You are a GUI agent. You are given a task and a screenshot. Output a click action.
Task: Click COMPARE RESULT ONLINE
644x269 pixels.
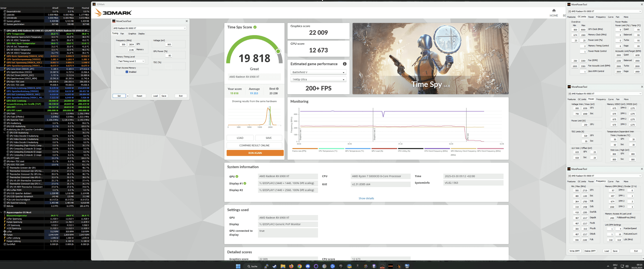coord(254,145)
